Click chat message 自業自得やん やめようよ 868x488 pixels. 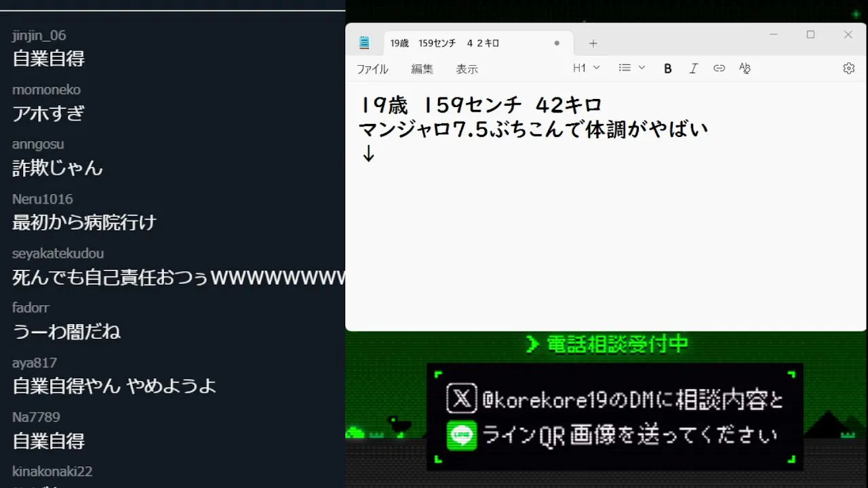(115, 386)
